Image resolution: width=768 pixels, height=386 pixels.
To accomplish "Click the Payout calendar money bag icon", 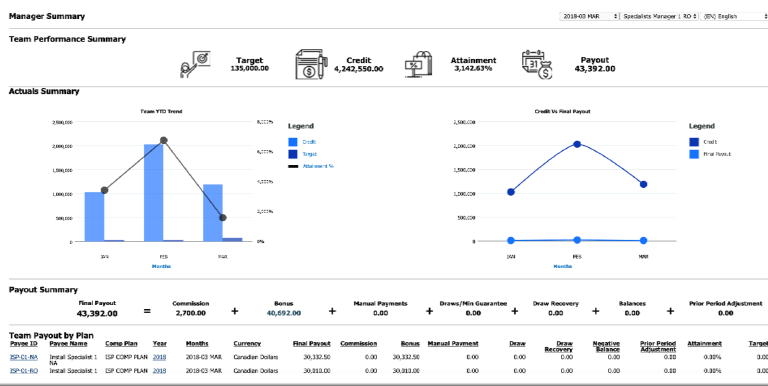I will pyautogui.click(x=537, y=64).
